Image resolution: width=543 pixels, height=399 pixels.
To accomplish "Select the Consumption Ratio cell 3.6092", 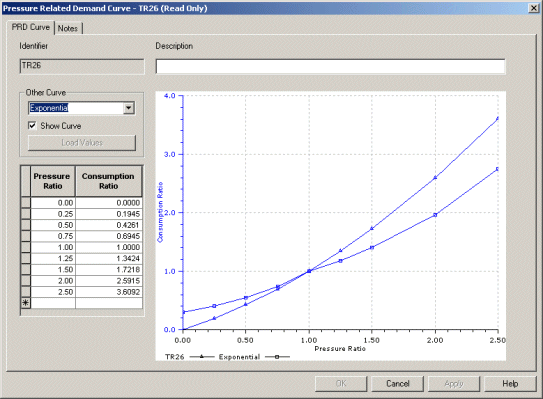I will coord(109,292).
